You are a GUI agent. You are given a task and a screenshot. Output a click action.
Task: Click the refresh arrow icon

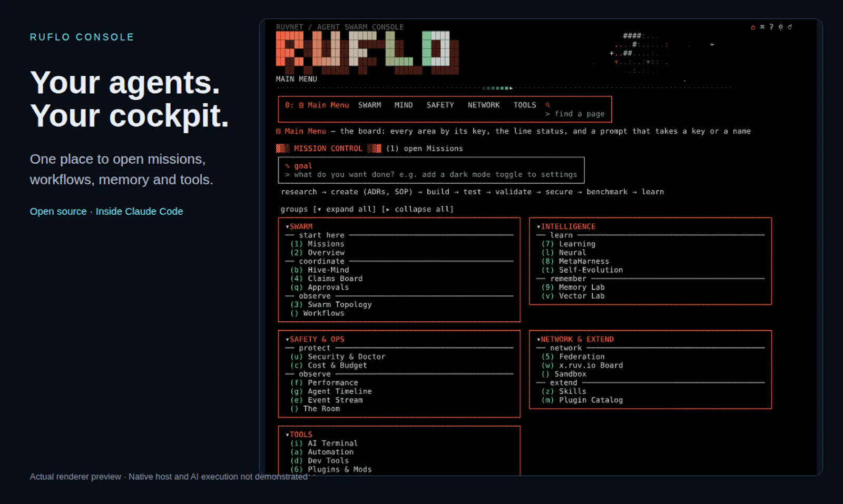(x=789, y=27)
